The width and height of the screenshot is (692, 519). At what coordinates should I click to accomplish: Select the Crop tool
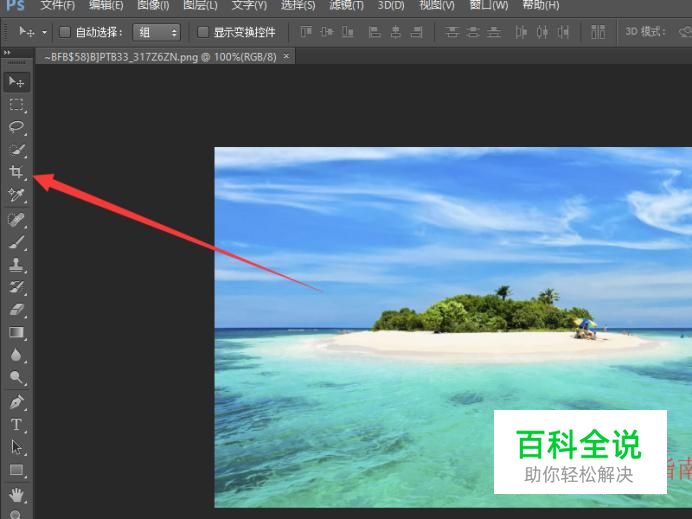(x=16, y=172)
